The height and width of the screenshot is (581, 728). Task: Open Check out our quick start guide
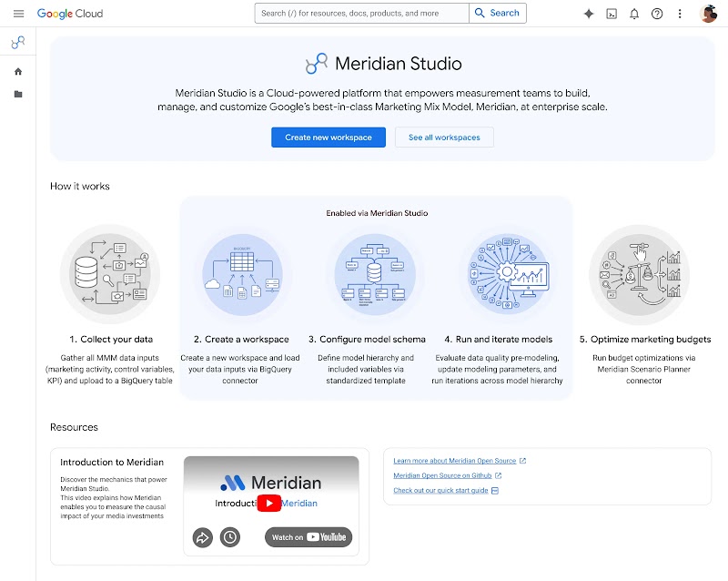(x=440, y=490)
